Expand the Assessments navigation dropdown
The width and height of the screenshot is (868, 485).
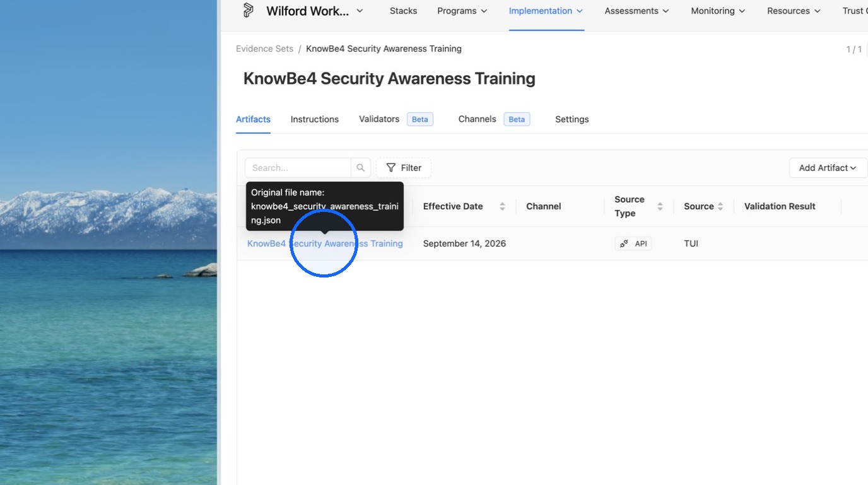pyautogui.click(x=637, y=11)
